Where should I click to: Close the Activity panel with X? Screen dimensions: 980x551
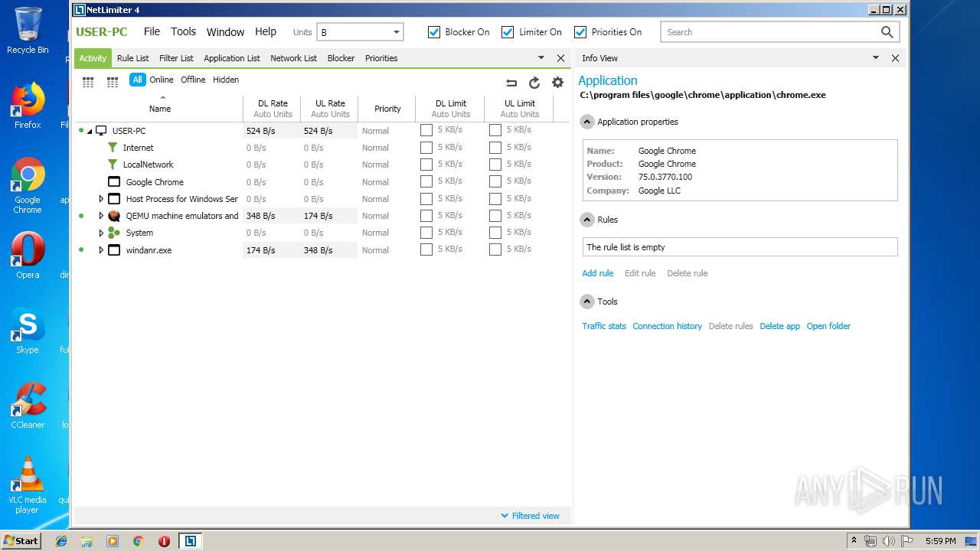560,58
